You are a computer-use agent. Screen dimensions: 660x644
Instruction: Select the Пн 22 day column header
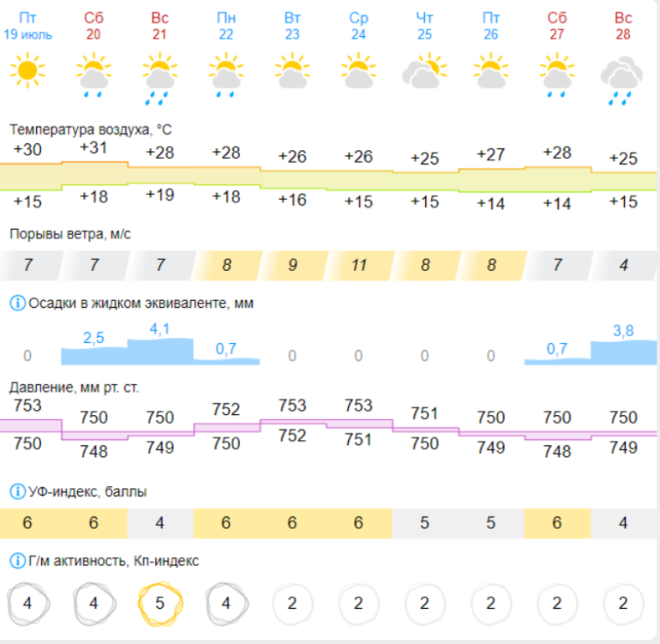tap(226, 26)
